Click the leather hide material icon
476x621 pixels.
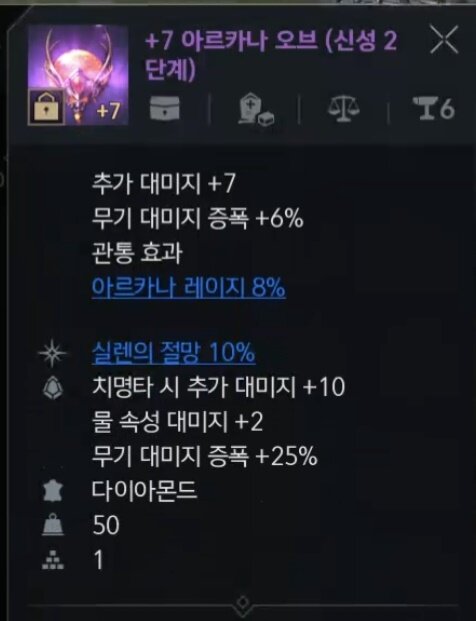[52, 491]
